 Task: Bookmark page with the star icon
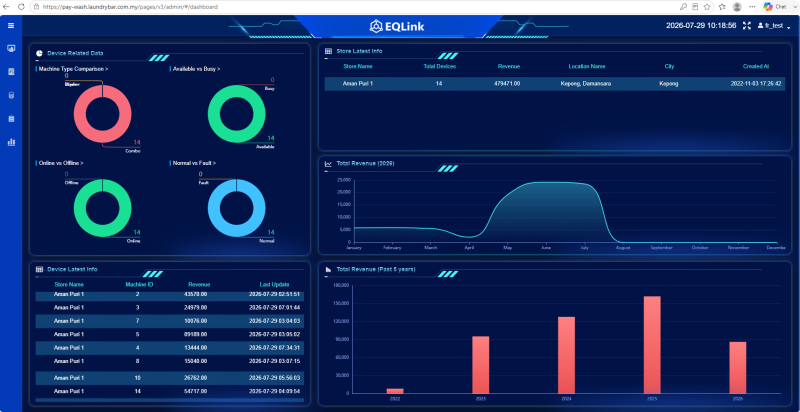point(707,7)
